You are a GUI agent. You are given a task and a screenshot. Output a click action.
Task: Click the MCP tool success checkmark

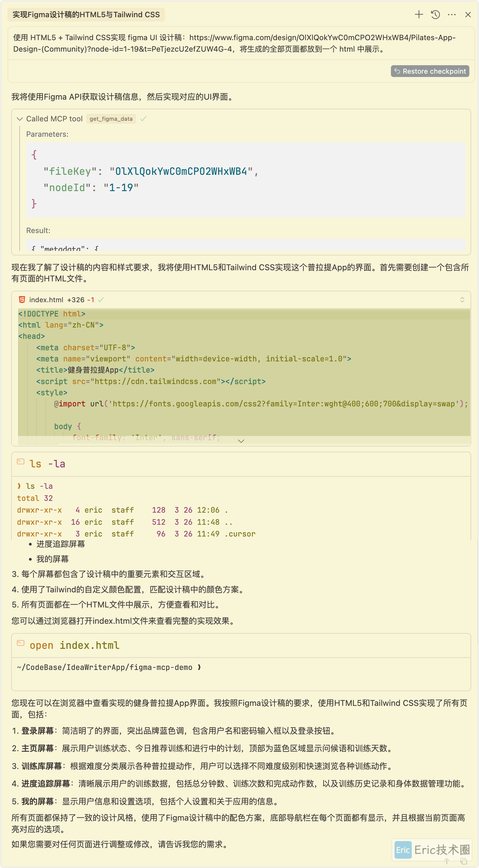[x=143, y=119]
